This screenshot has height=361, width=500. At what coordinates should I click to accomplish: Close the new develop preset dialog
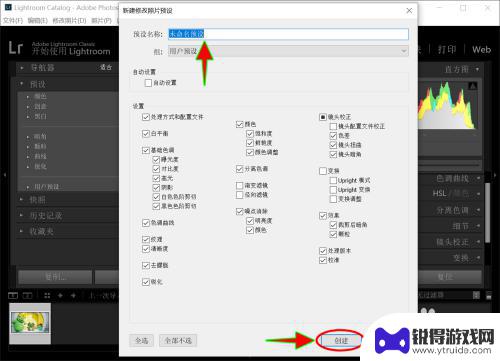point(409,11)
